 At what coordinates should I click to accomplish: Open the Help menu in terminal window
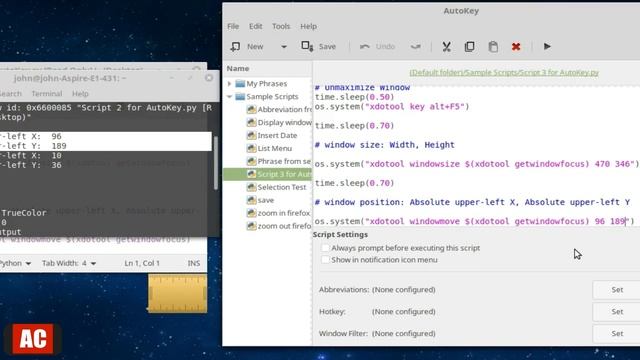point(80,93)
